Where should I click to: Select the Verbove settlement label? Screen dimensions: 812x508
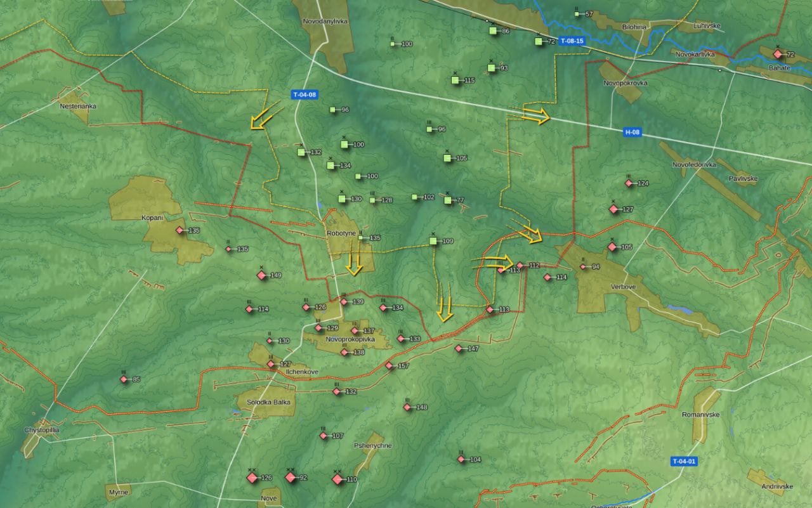click(x=605, y=287)
